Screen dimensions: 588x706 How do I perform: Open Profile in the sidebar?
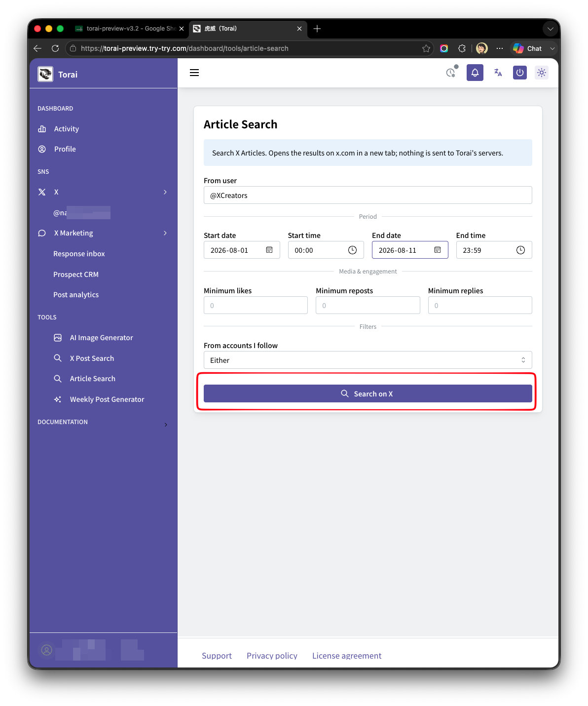pyautogui.click(x=65, y=149)
